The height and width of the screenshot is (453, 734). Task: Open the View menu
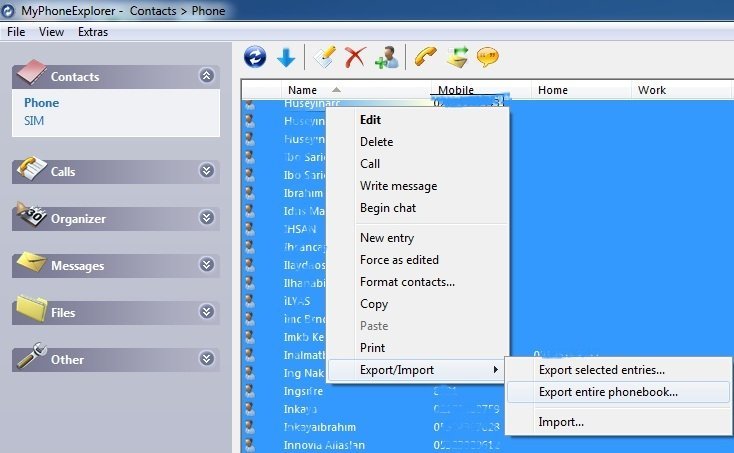tap(51, 32)
